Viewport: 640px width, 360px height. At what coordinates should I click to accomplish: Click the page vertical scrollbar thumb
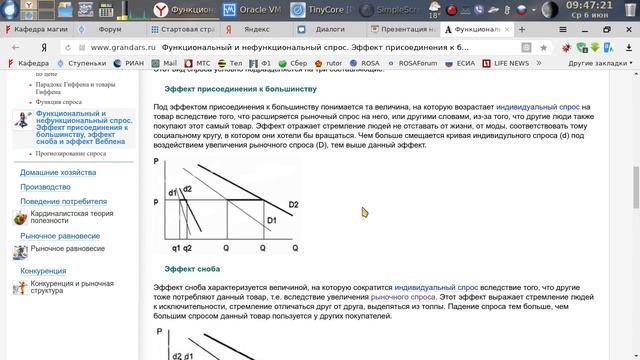[x=636, y=187]
